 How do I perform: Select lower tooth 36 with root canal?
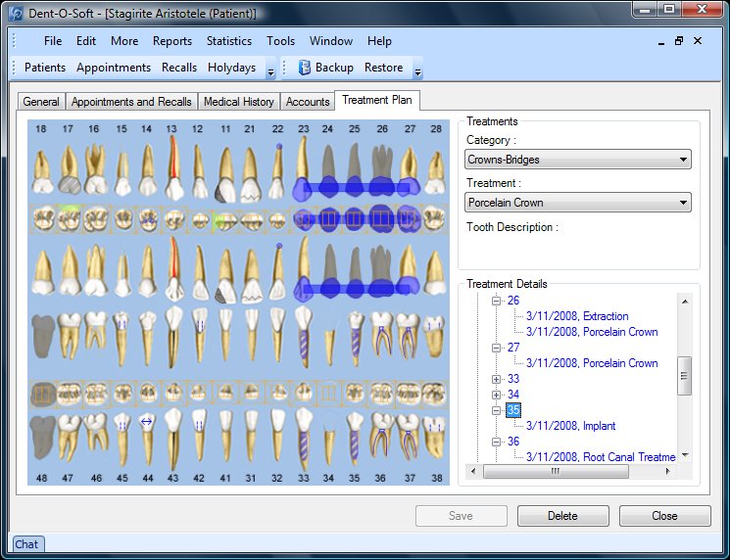coord(381,336)
